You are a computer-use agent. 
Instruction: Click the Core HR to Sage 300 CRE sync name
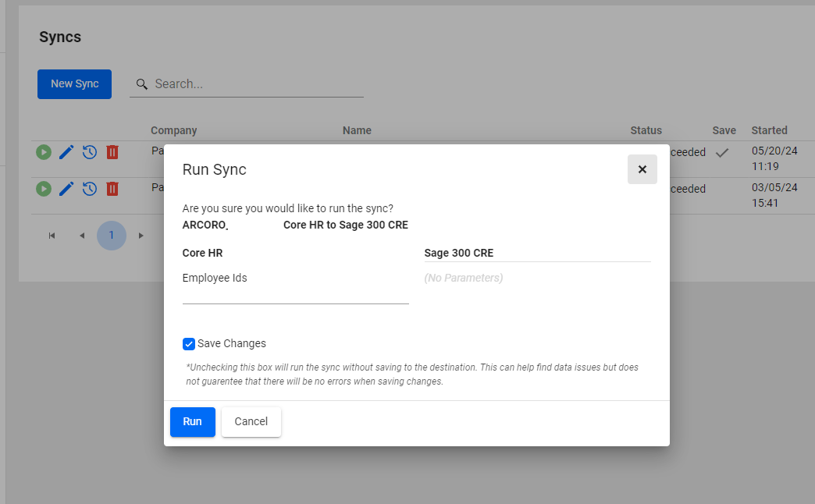click(x=346, y=225)
